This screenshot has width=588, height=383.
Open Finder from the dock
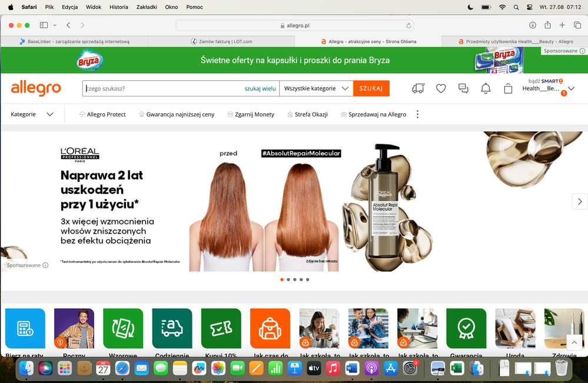point(26,369)
